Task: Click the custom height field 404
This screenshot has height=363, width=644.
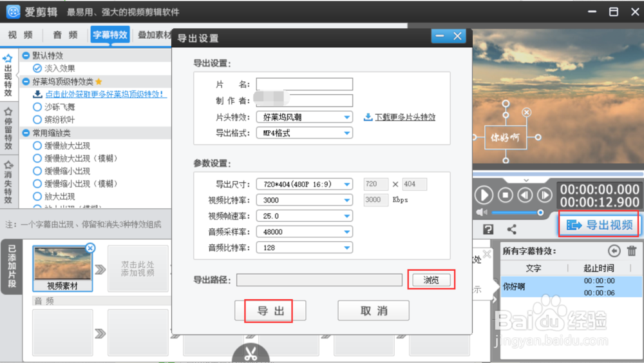Action: [414, 184]
